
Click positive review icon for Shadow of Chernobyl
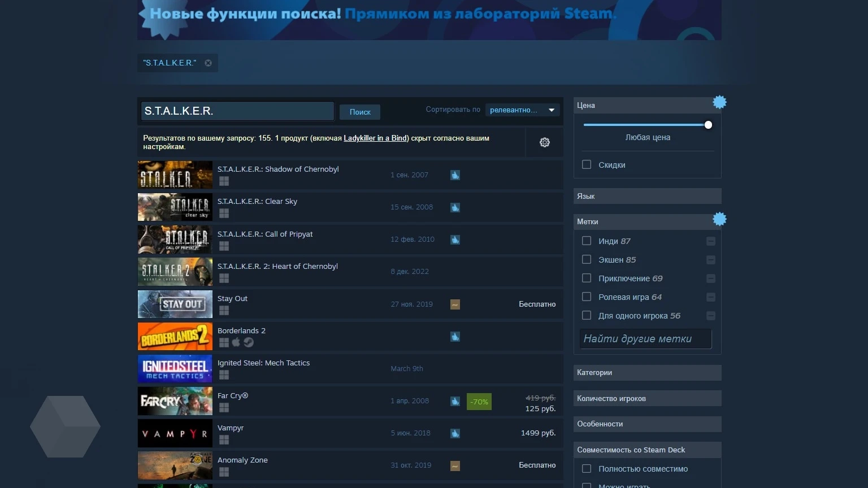tap(455, 175)
